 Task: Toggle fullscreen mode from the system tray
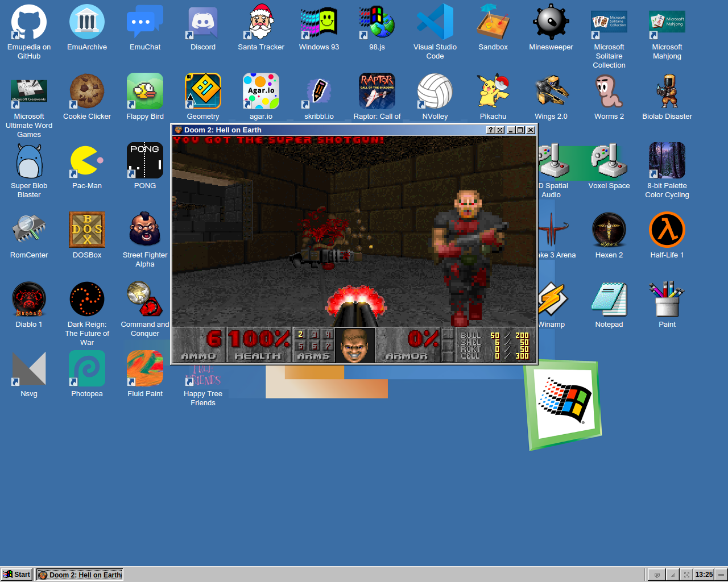click(x=686, y=575)
